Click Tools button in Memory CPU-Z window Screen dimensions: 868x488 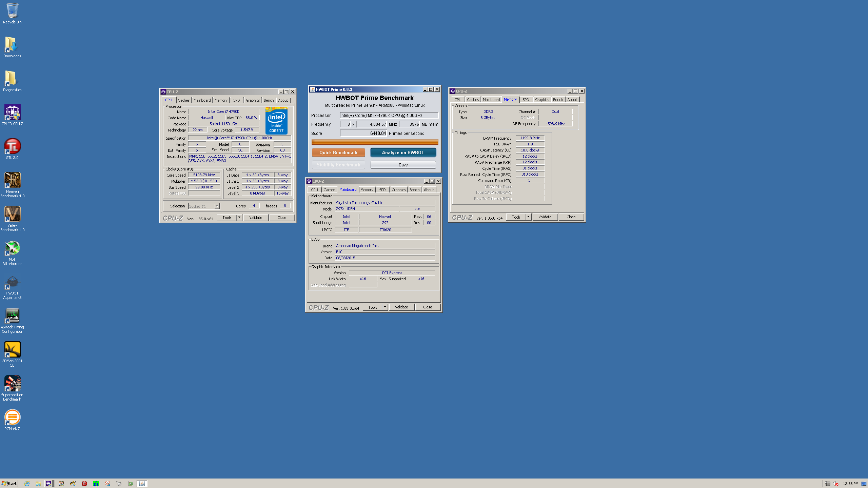pyautogui.click(x=516, y=217)
